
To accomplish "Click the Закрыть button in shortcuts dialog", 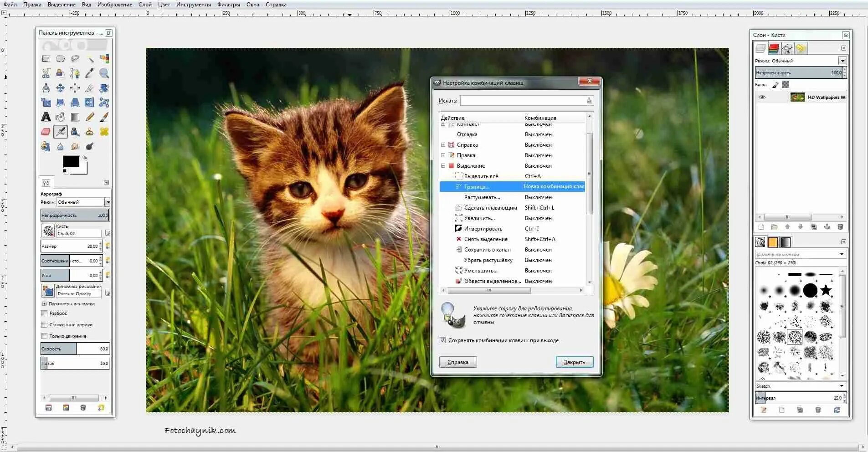I will [x=575, y=362].
